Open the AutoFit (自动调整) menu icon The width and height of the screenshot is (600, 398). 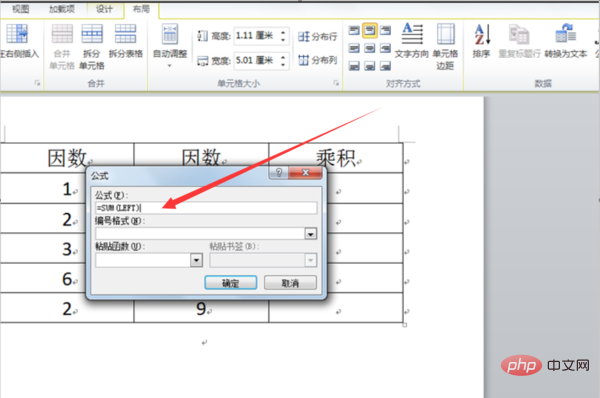tap(170, 34)
